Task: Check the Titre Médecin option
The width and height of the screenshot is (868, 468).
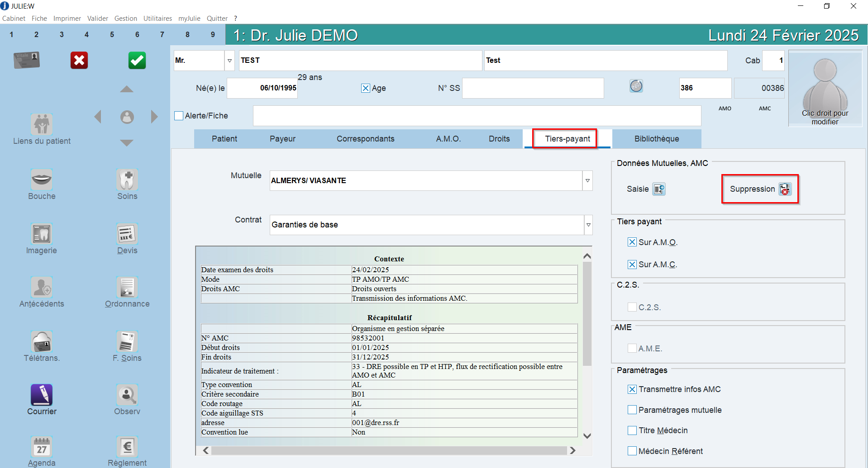Action: click(x=632, y=430)
